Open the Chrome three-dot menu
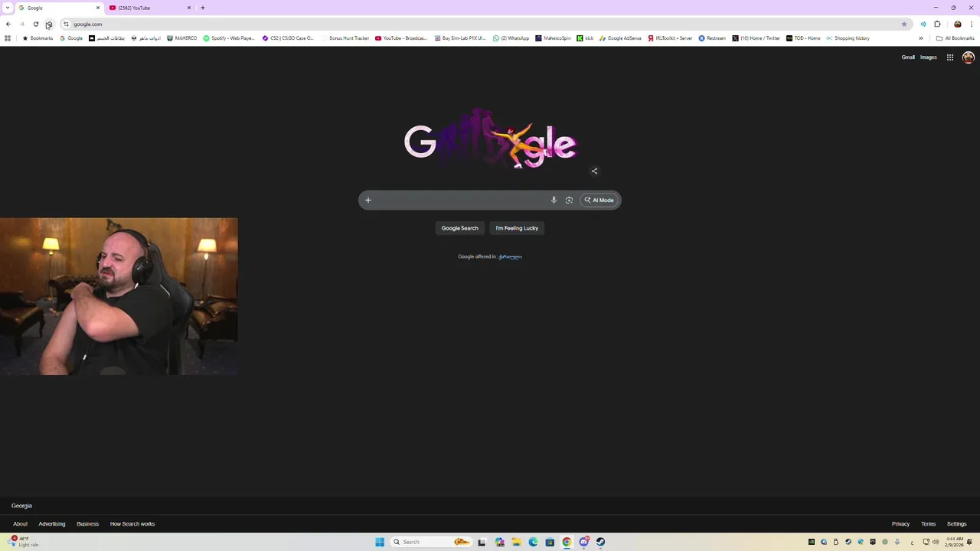Viewport: 980px width, 551px height. [972, 24]
